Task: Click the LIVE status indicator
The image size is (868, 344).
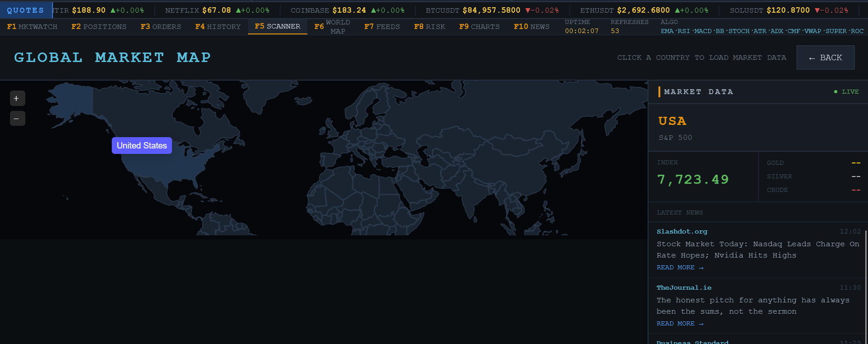Action: (x=846, y=91)
